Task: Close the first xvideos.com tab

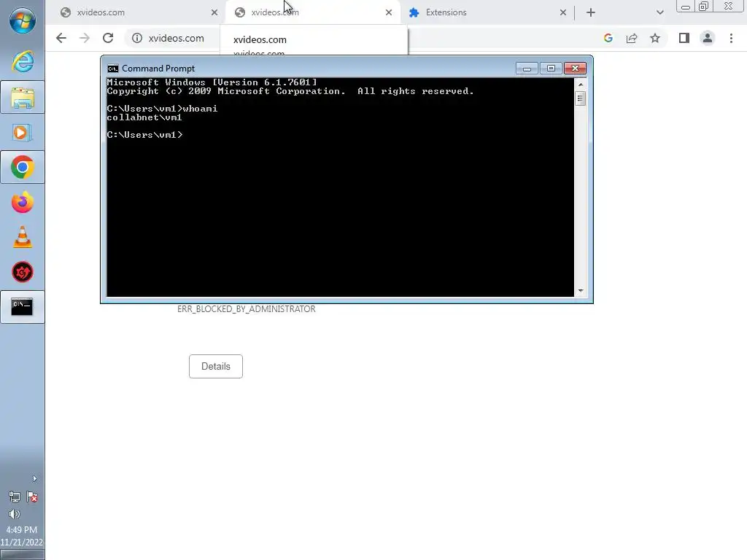Action: [214, 12]
